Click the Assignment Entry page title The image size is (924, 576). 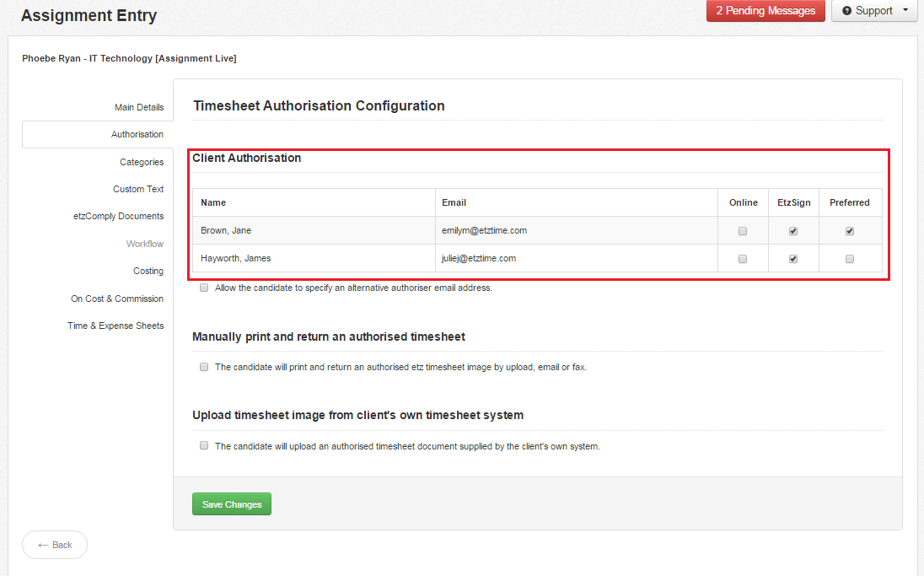coord(89,15)
